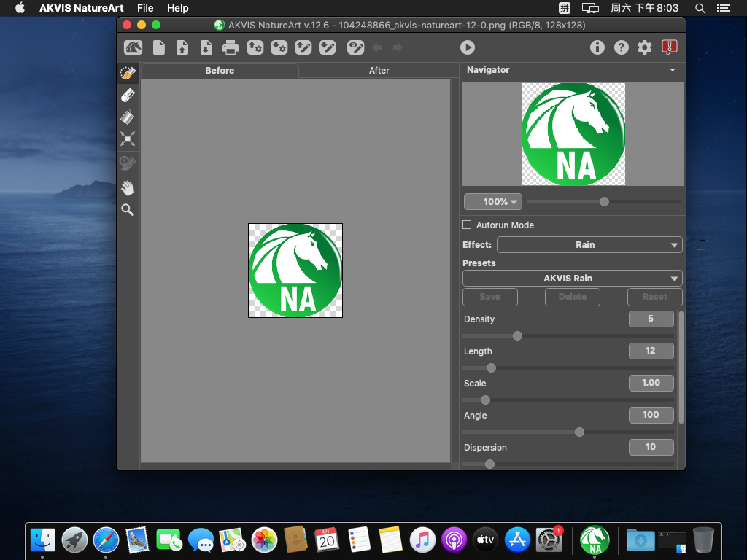747x560 pixels.
Task: Click the Delete preset button
Action: pyautogui.click(x=572, y=297)
